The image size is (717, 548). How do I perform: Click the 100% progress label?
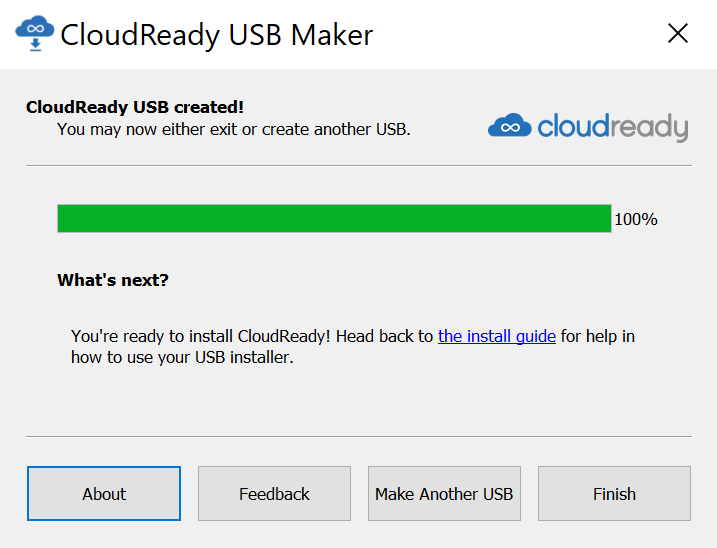[x=636, y=219]
